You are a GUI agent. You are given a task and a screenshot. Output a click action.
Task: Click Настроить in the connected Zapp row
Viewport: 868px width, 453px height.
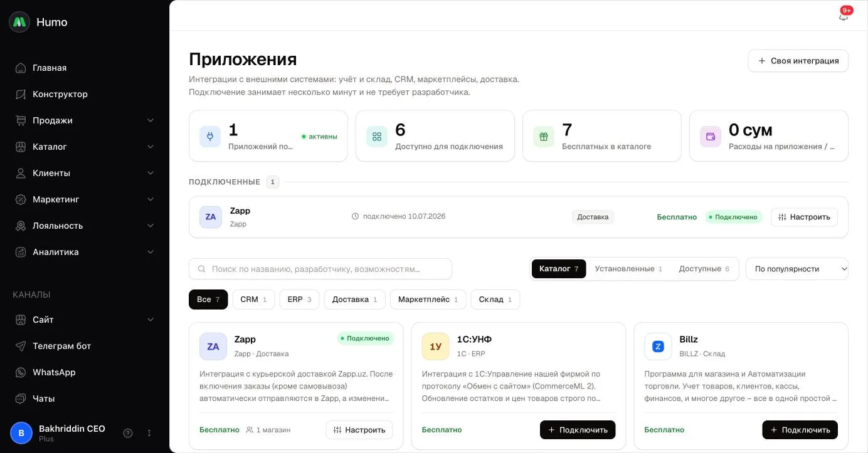(x=804, y=217)
